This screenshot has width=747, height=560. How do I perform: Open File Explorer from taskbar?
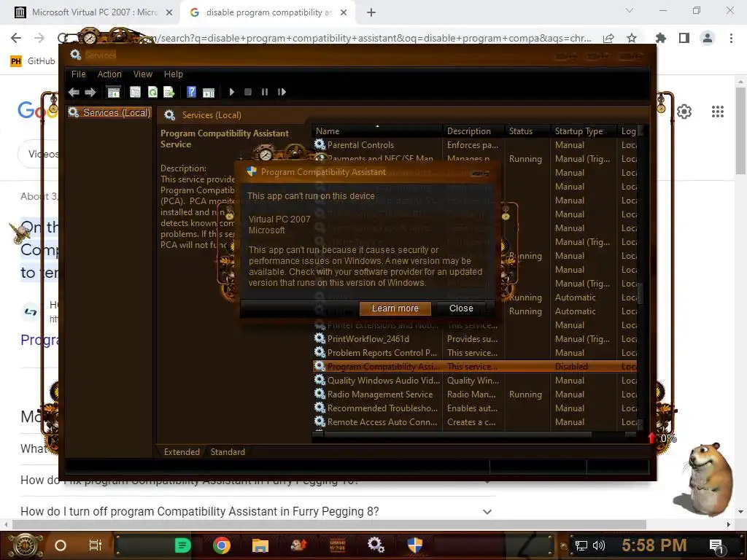point(260,545)
